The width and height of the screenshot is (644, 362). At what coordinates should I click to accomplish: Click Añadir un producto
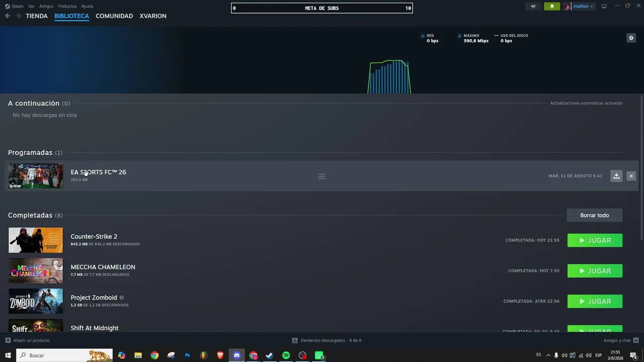(31, 340)
